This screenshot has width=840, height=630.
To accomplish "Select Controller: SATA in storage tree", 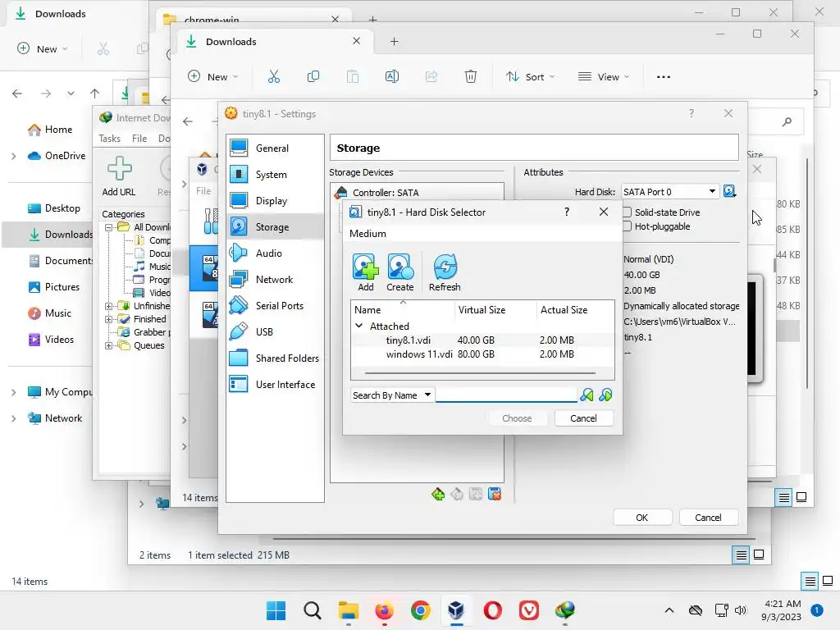I will 418,192.
